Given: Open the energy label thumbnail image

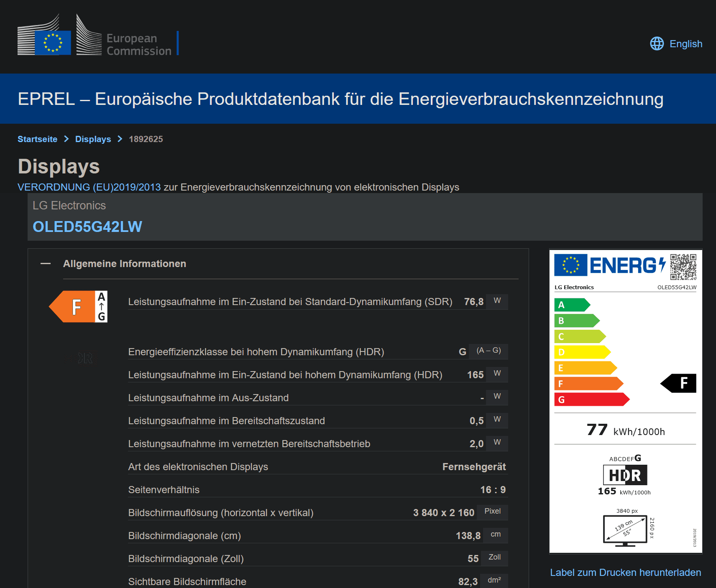Looking at the screenshot, I should 626,401.
